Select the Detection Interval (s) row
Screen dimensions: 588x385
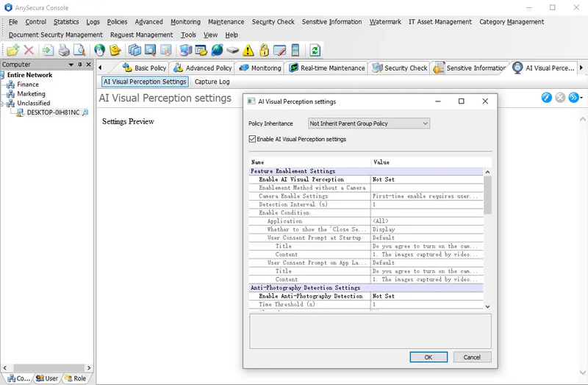tap(366, 204)
